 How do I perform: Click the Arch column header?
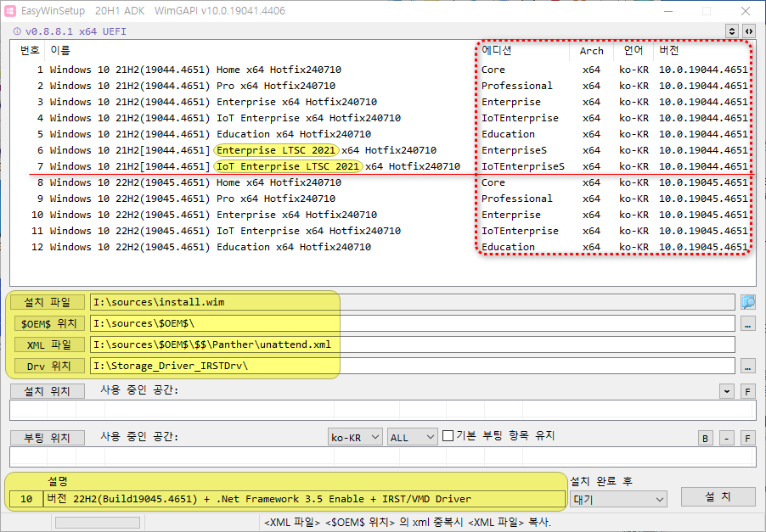pos(591,51)
